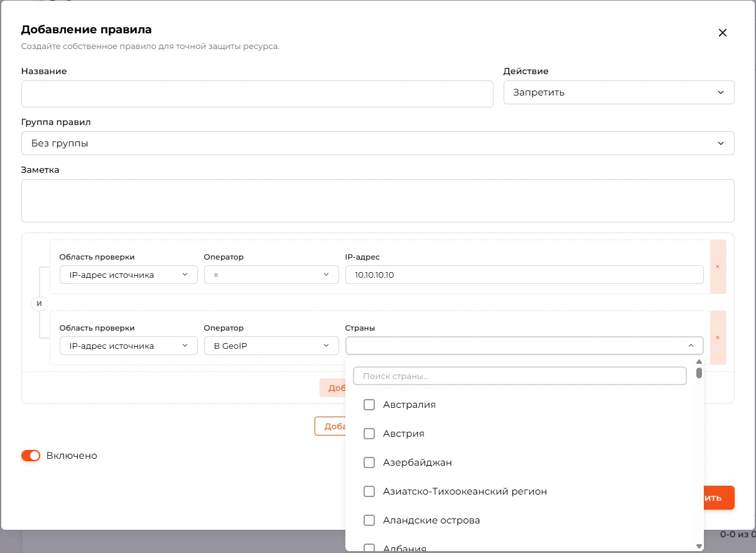Click the И logical connector badge
Viewport: 756px width, 553px height.
click(39, 304)
